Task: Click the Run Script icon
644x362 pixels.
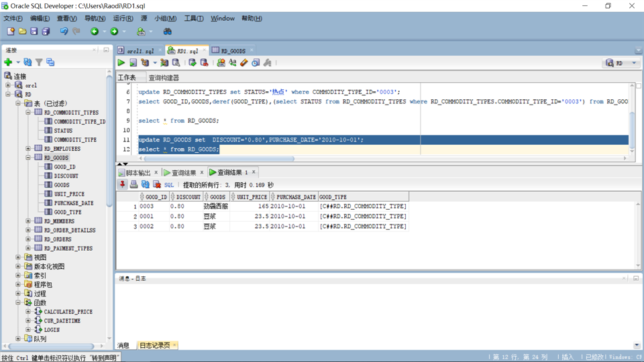Action: [x=133, y=63]
